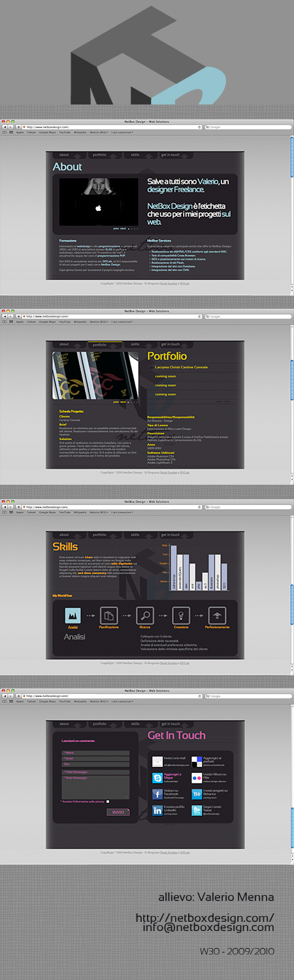Tick the Accetto l'informativa sulla privacy checkbox

[x=108, y=801]
